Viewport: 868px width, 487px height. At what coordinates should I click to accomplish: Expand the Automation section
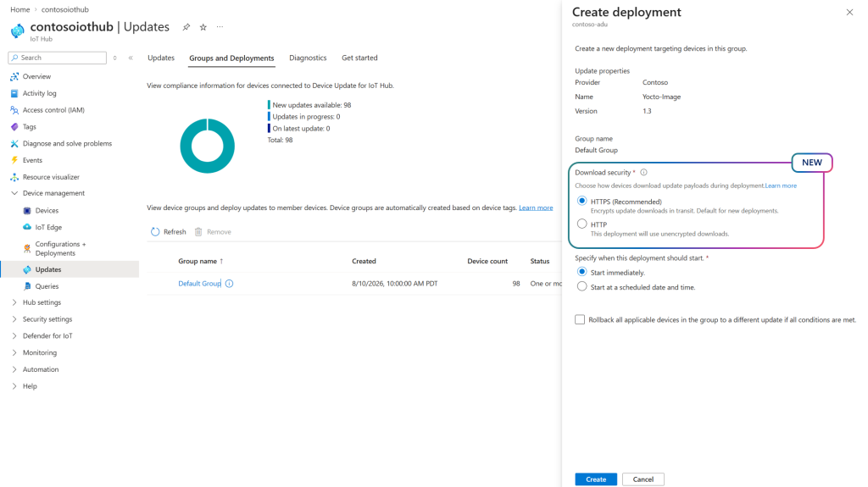(x=14, y=369)
